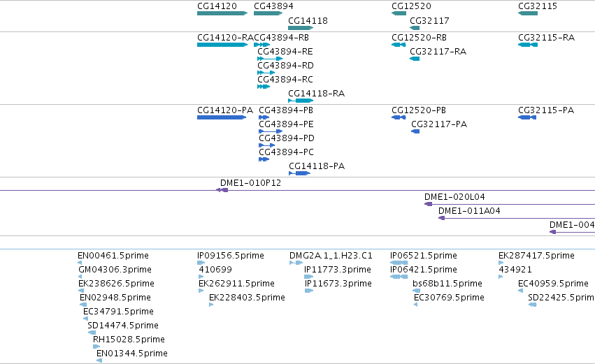The width and height of the screenshot is (595, 364).
Task: Click transcript CG43894-RE
Action: click(270, 59)
